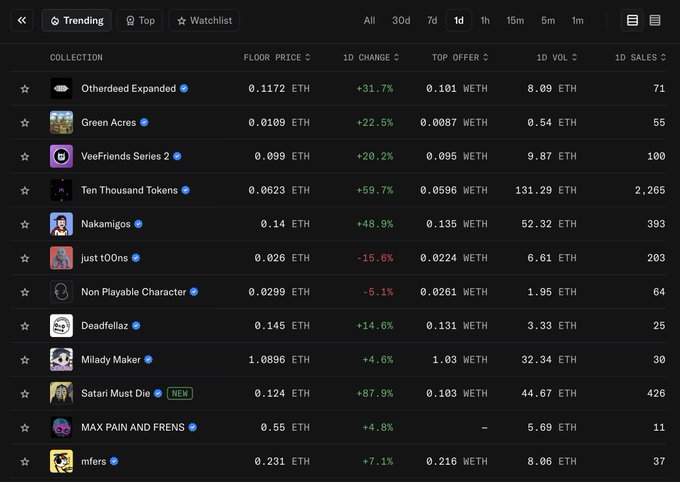This screenshot has width=680, height=482.
Task: Select the 7d time range
Action: [x=432, y=20]
